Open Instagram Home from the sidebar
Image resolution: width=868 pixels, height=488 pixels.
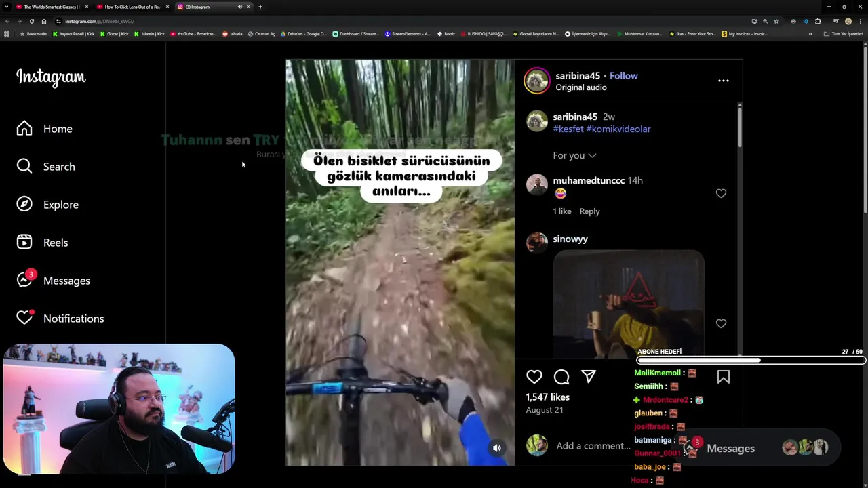click(x=45, y=129)
